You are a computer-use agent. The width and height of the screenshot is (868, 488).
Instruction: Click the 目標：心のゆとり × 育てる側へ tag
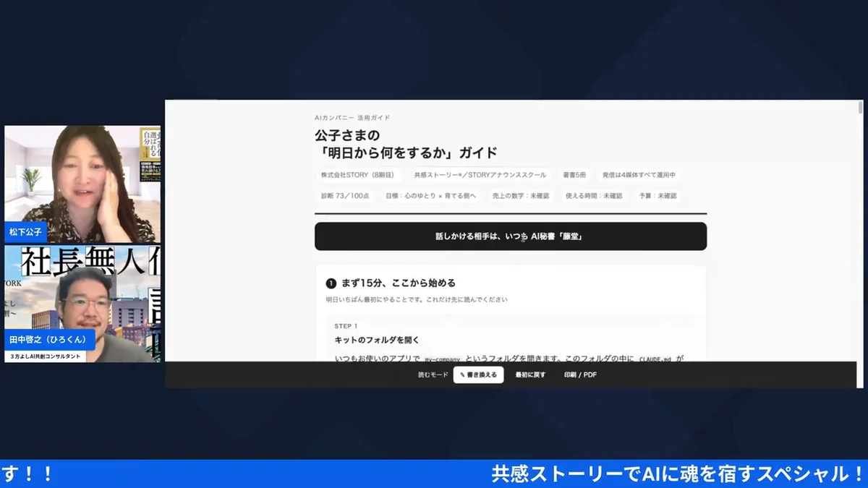click(x=430, y=196)
